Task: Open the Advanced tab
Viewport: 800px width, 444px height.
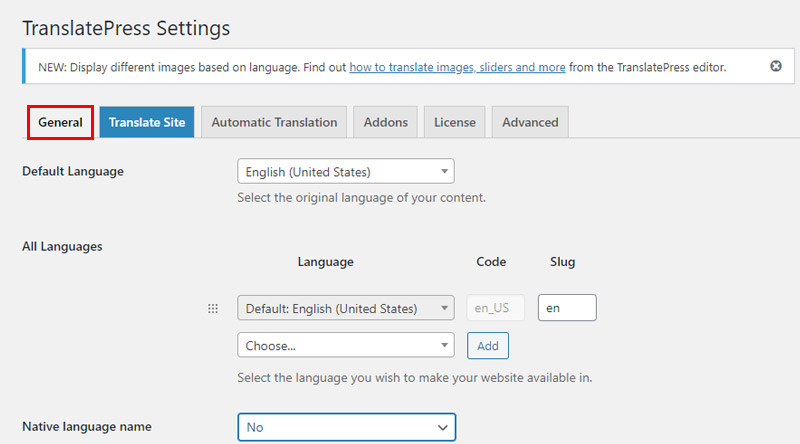Action: 530,122
